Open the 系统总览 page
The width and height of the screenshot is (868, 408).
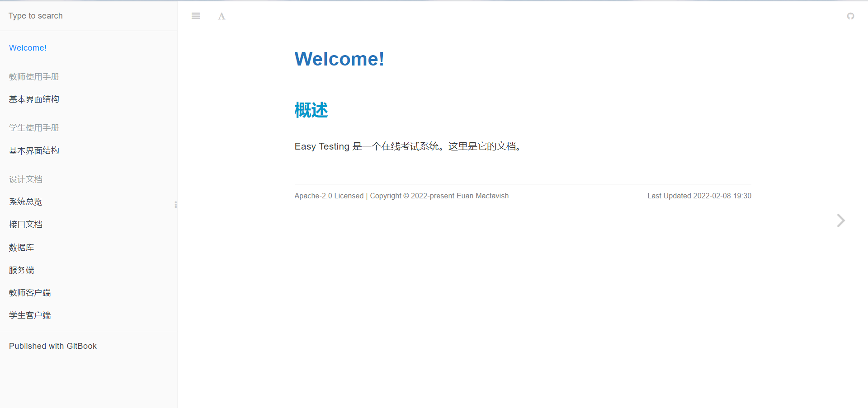coord(26,202)
